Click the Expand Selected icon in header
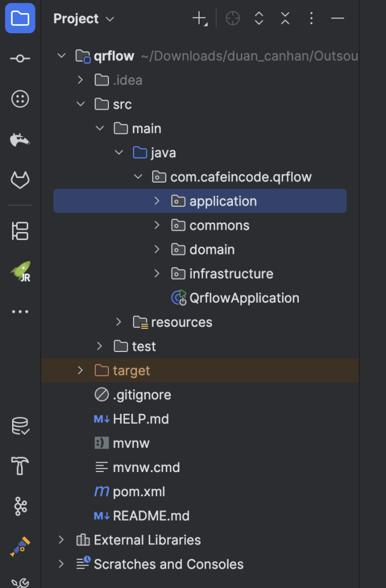The height and width of the screenshot is (588, 386). pos(259,19)
